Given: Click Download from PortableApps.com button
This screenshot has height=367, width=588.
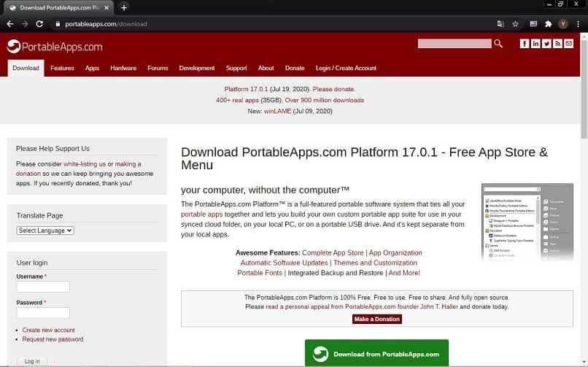Looking at the screenshot, I should tap(376, 353).
